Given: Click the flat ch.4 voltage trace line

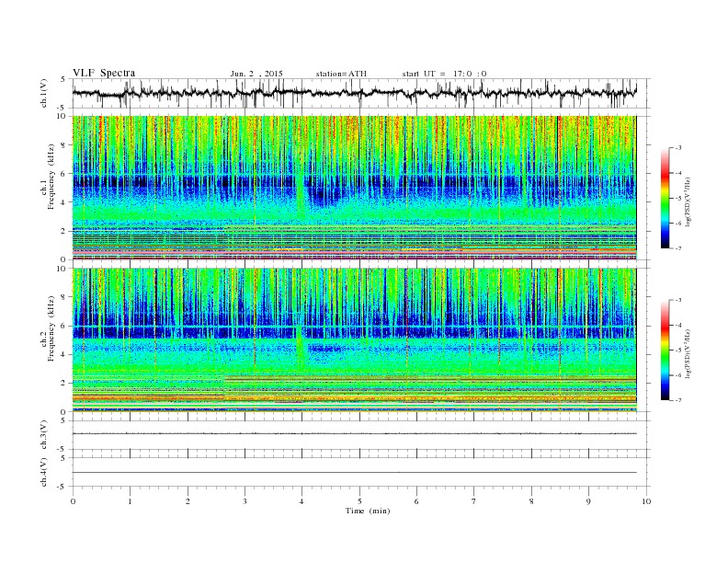Looking at the screenshot, I should pyautogui.click(x=354, y=473).
